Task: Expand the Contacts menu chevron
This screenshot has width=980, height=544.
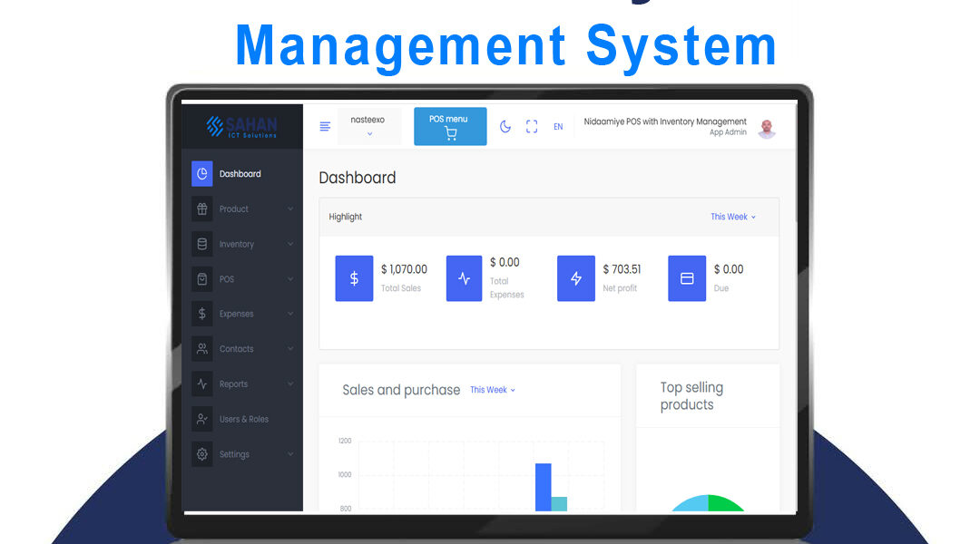Action: pos(290,348)
